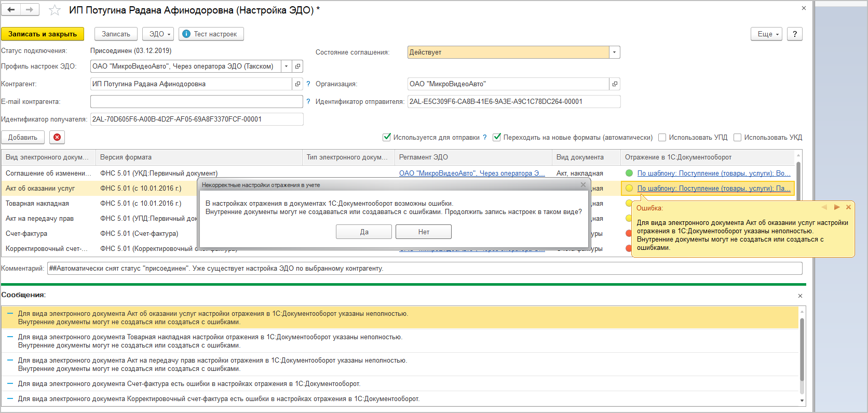Screen dimensions: 868x413
Task: Show hint for Используется для отправки
Action: (485, 137)
